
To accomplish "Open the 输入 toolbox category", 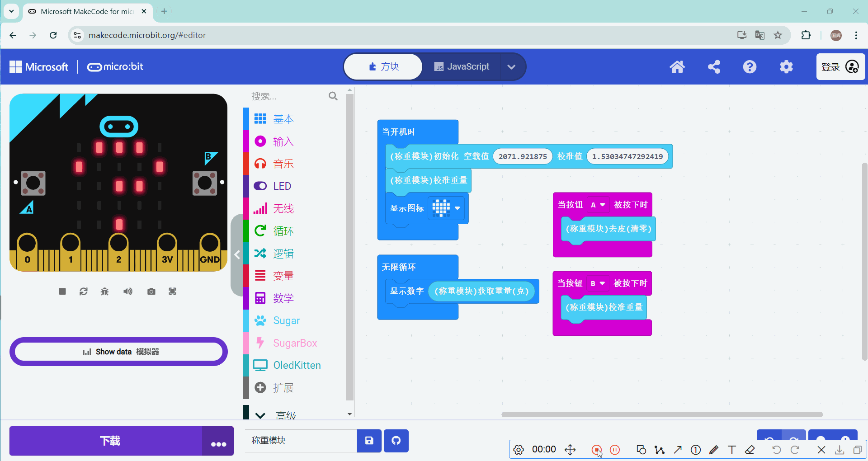I will tap(294, 141).
